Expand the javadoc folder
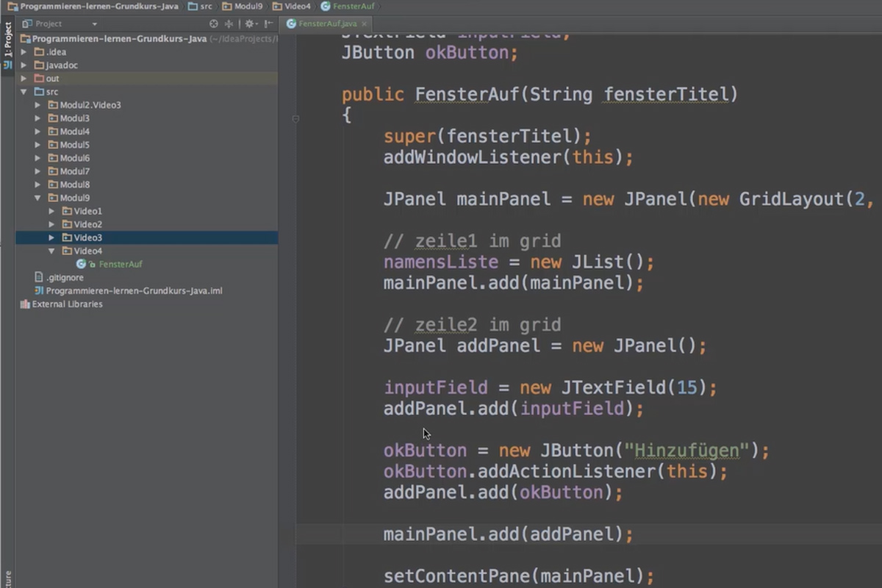Image resolution: width=882 pixels, height=588 pixels. tap(24, 65)
